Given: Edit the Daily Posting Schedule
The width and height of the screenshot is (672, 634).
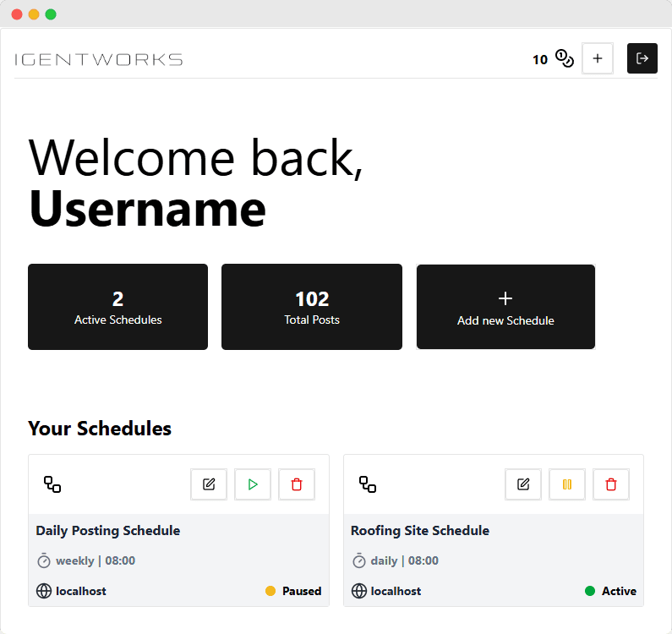Looking at the screenshot, I should click(209, 484).
